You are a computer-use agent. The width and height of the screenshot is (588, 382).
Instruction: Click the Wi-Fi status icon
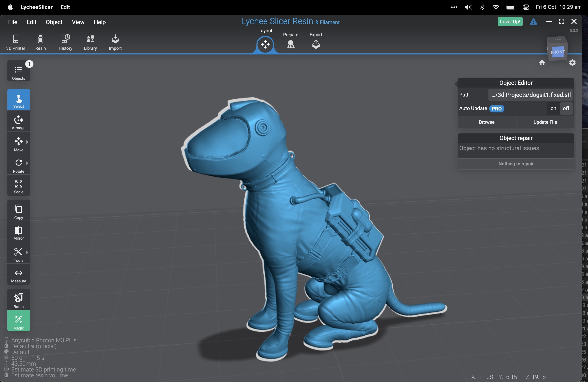point(496,7)
